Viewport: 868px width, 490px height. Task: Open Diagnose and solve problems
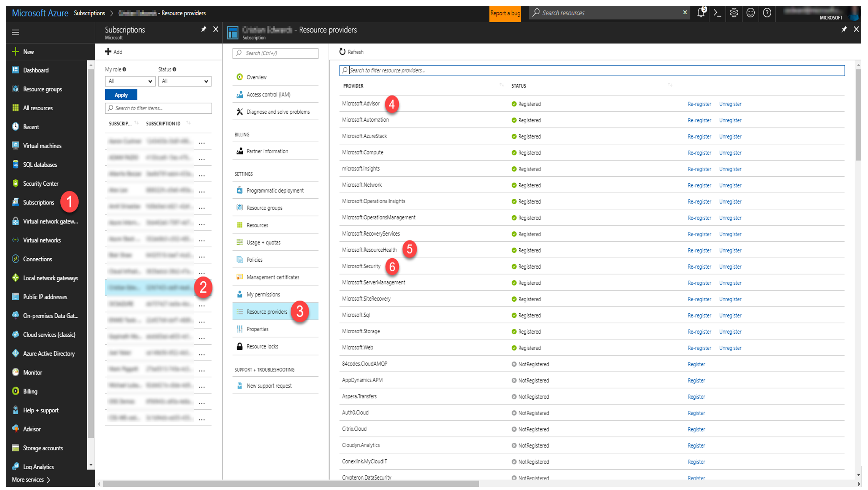pyautogui.click(x=276, y=112)
